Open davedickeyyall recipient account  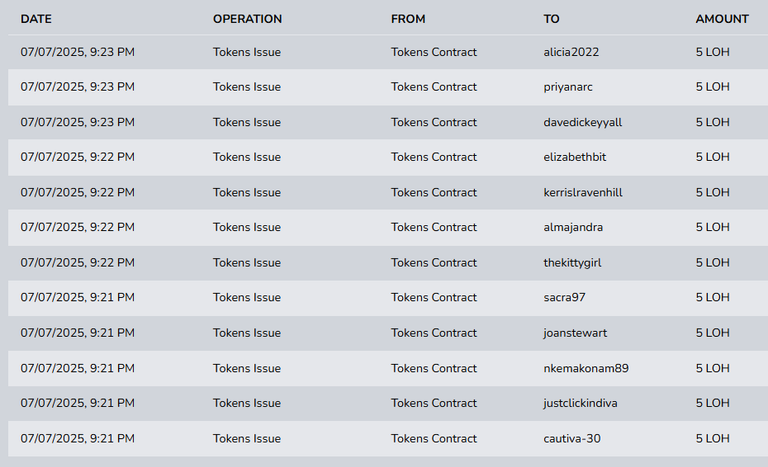(x=582, y=123)
